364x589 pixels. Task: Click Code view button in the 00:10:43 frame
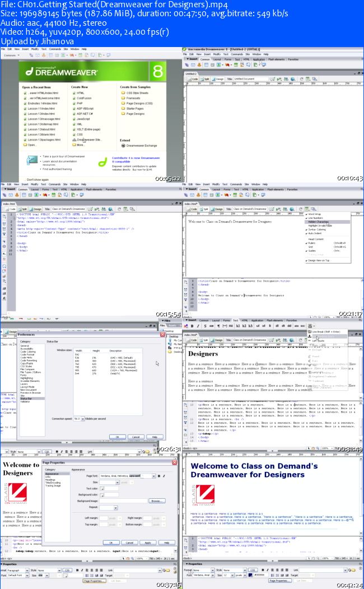[x=193, y=80]
